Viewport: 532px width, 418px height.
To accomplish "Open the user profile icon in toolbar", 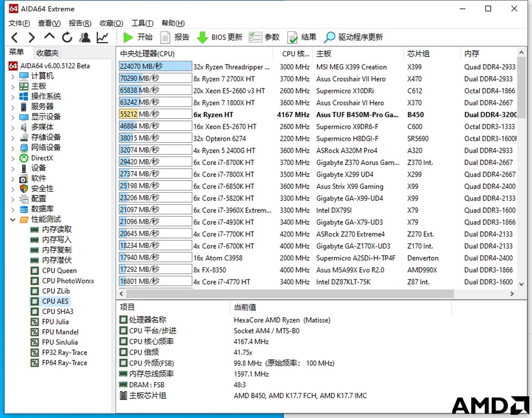I will pyautogui.click(x=85, y=37).
